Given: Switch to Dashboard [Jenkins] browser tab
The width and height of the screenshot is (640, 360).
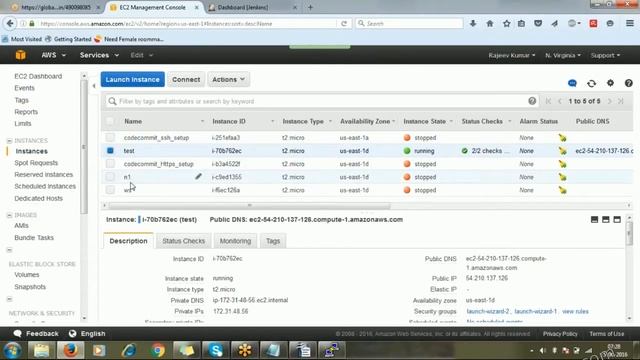Looking at the screenshot, I should point(253,7).
